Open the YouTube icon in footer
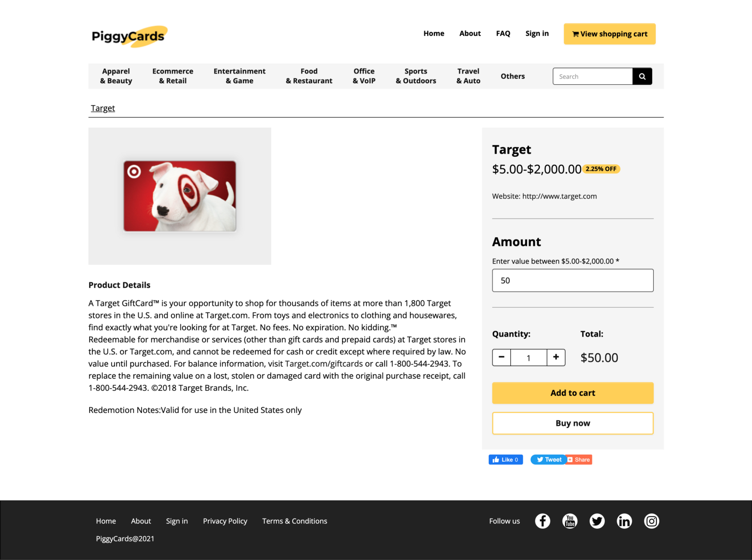The width and height of the screenshot is (752, 560). coord(570,521)
